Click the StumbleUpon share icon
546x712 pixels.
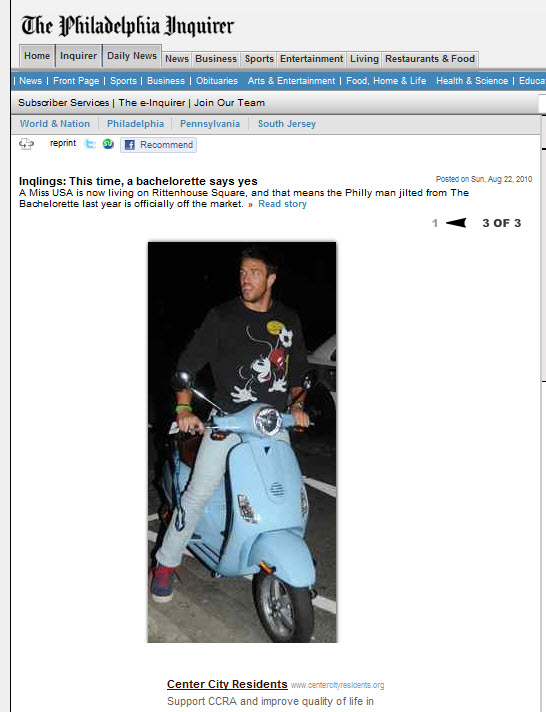click(108, 144)
